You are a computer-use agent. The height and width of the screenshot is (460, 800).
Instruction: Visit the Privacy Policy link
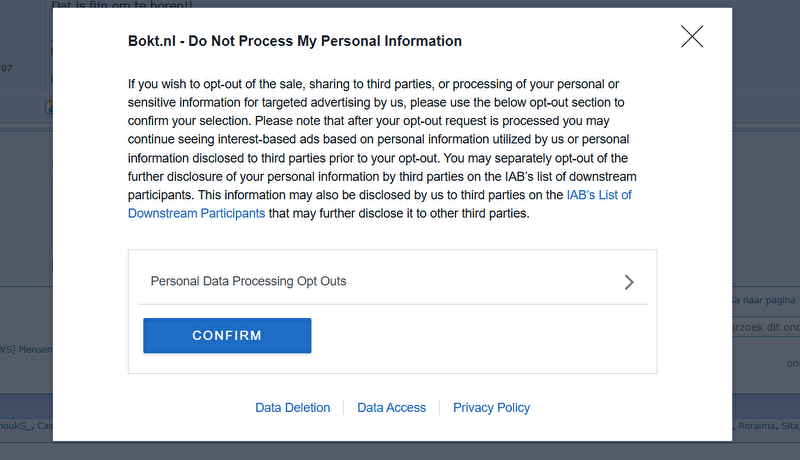pyautogui.click(x=491, y=408)
